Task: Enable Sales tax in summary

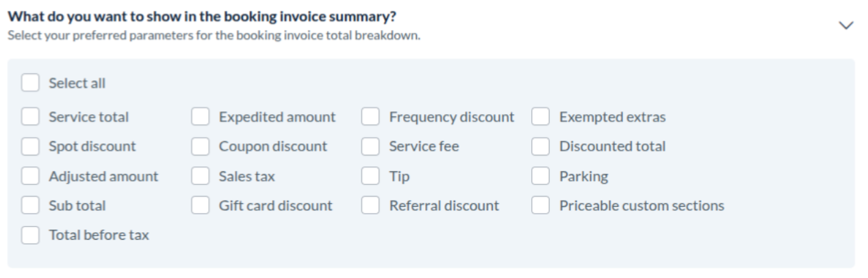Action: click(201, 177)
